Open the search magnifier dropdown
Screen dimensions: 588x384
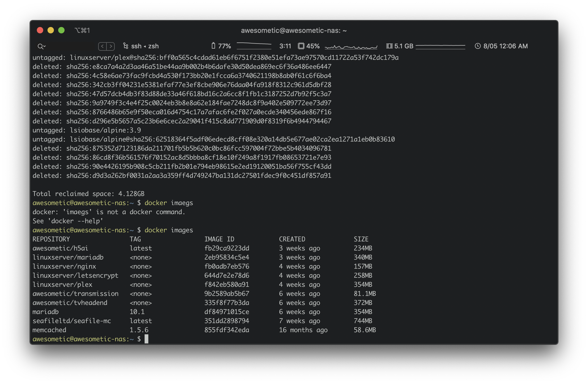(x=41, y=46)
